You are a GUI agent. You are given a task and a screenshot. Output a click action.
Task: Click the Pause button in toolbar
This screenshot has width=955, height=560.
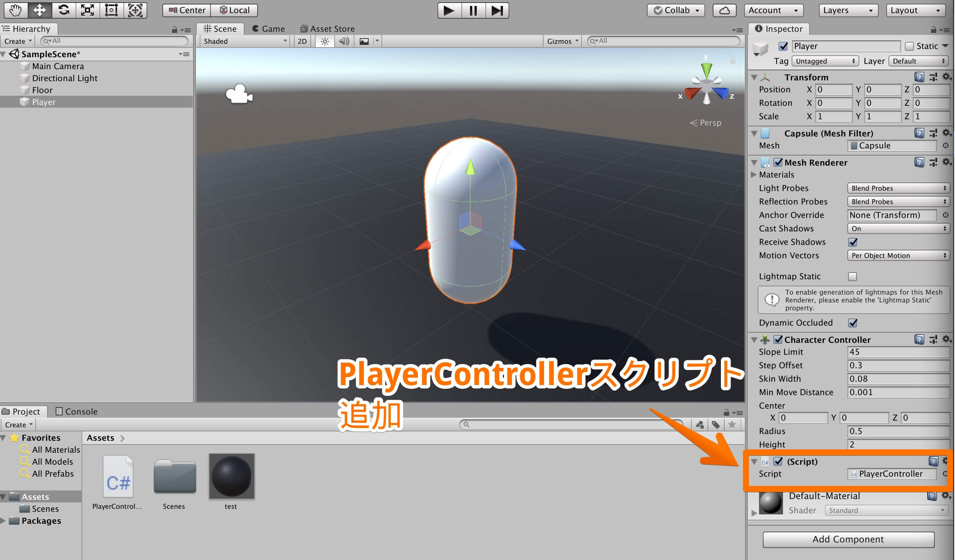point(471,9)
